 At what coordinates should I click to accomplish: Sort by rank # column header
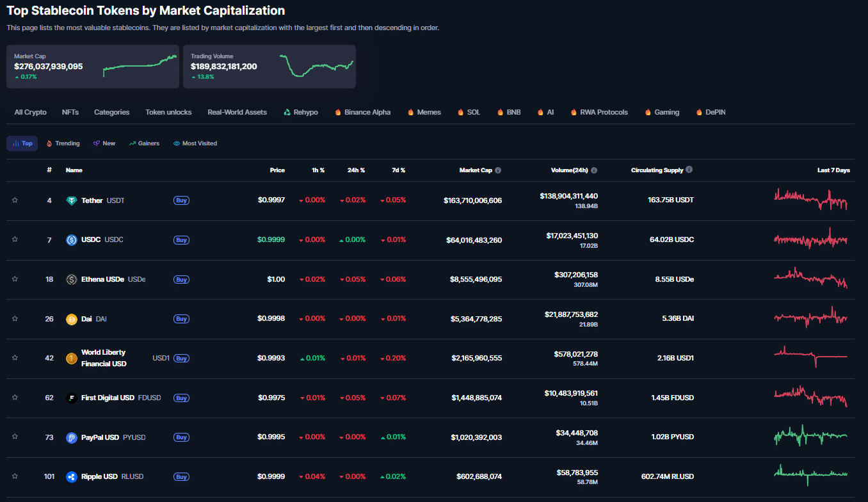point(49,170)
